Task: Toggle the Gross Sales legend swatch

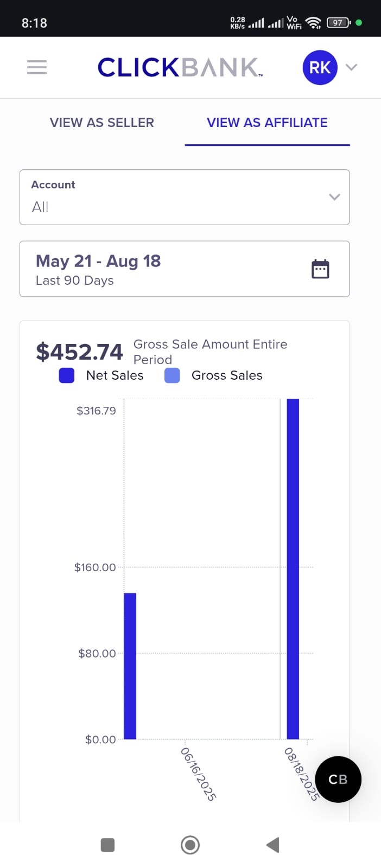Action: (172, 375)
